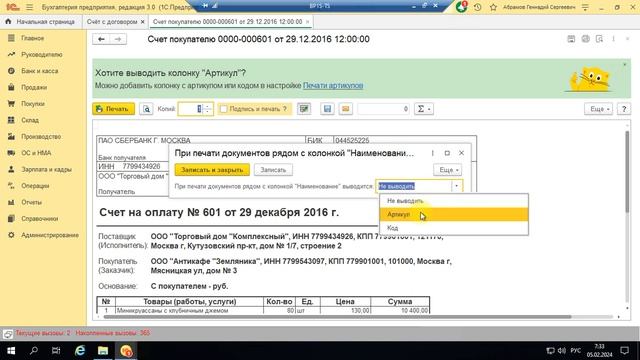
Task: Click the РУС language indicator
Action: [576, 351]
